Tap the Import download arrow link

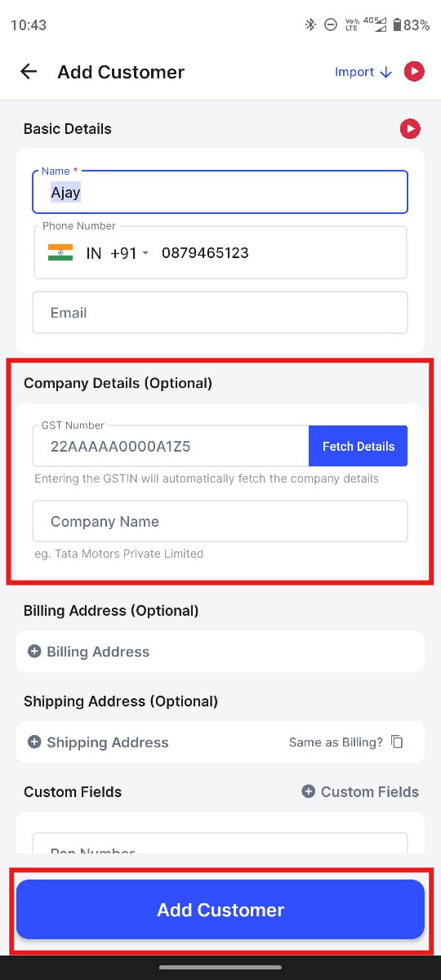pos(365,72)
